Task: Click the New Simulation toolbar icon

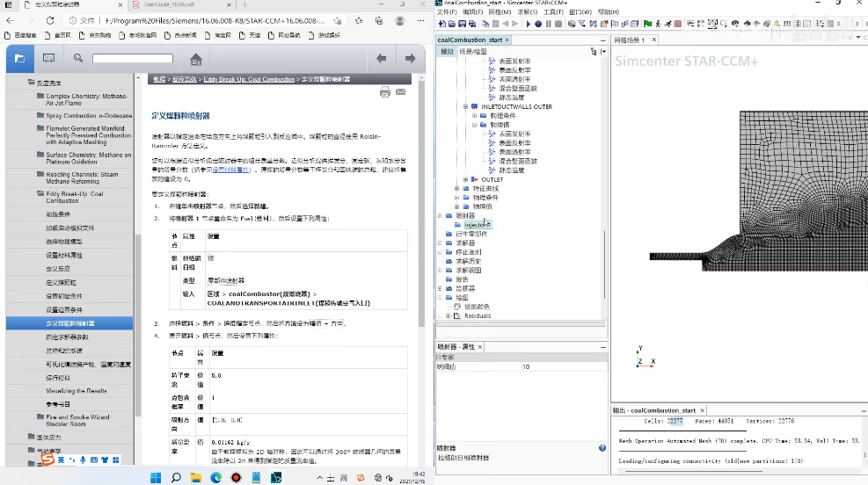Action: coord(441,24)
